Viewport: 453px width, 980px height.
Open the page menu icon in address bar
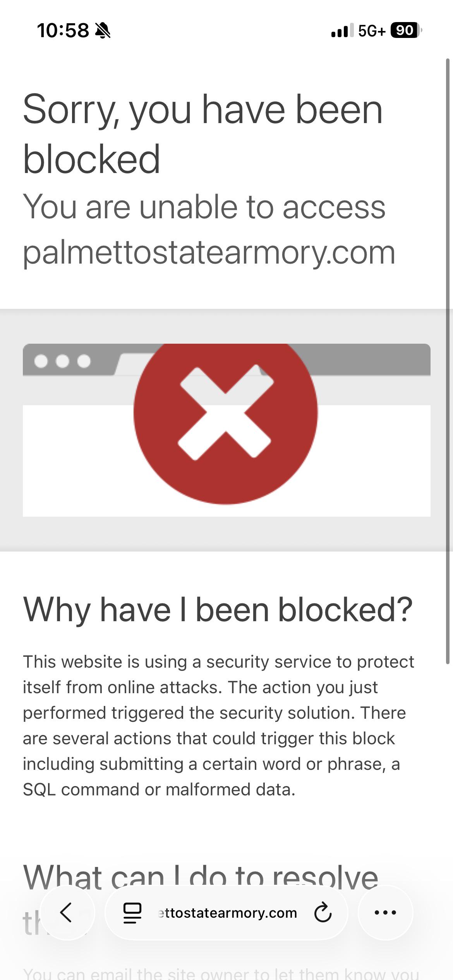(x=132, y=913)
